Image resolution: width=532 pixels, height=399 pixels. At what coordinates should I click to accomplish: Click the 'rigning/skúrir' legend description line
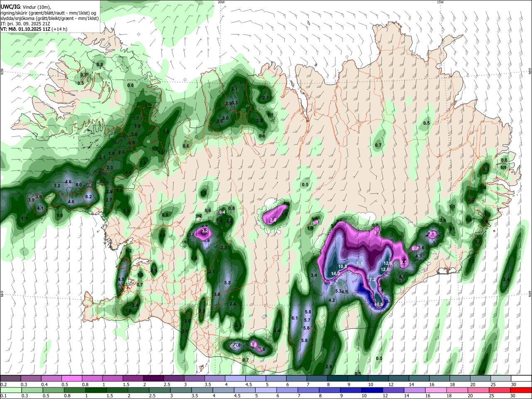click(x=48, y=13)
